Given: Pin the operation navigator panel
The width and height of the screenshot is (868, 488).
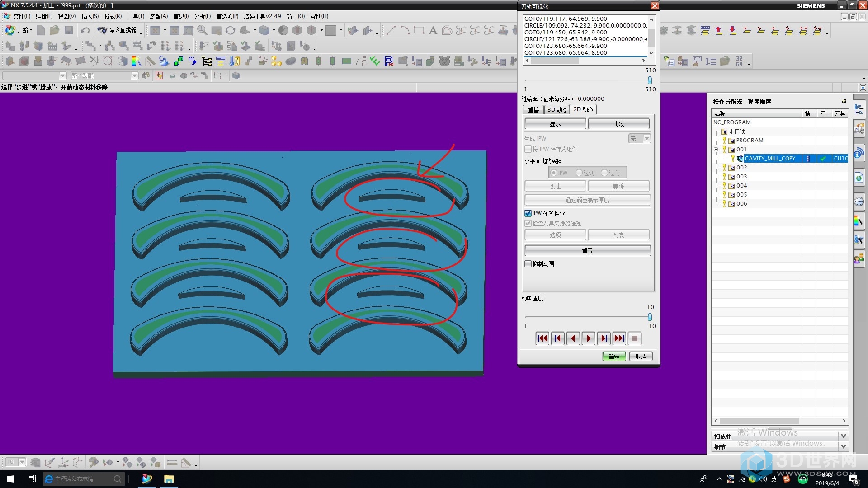Looking at the screenshot, I should click(x=844, y=102).
